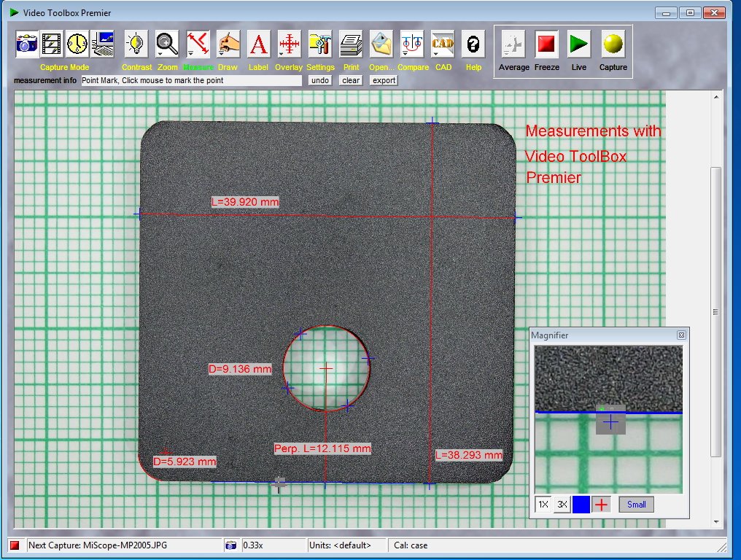Toggle the red crosshair in Magnifier
Viewport: 741px width, 560px height.
coord(601,505)
